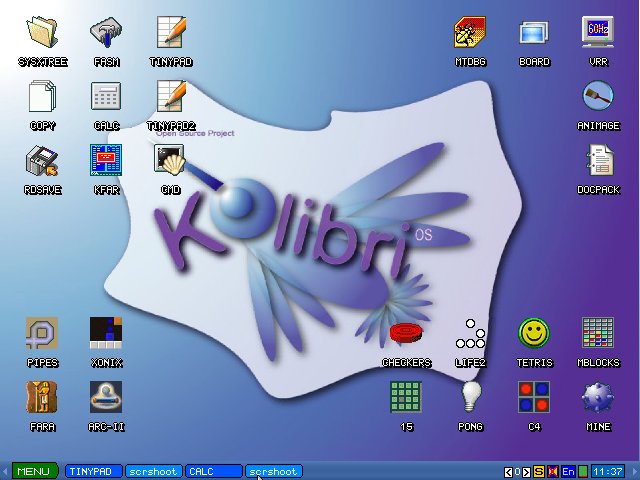Switch to CALC taskbar window button
The height and width of the screenshot is (480, 640).
pyautogui.click(x=214, y=471)
